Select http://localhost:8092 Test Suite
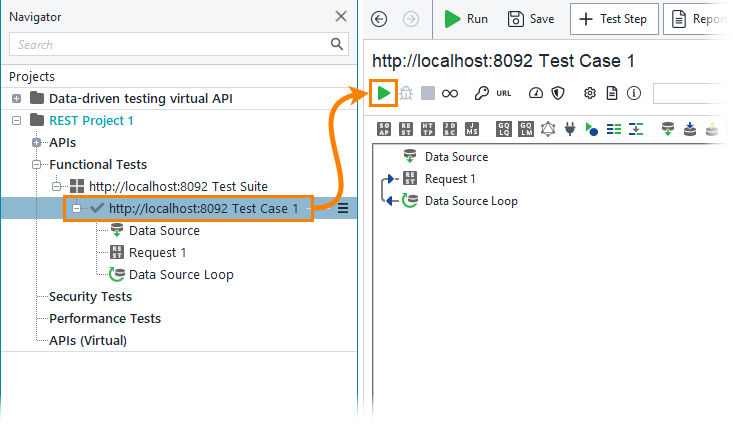 (178, 187)
